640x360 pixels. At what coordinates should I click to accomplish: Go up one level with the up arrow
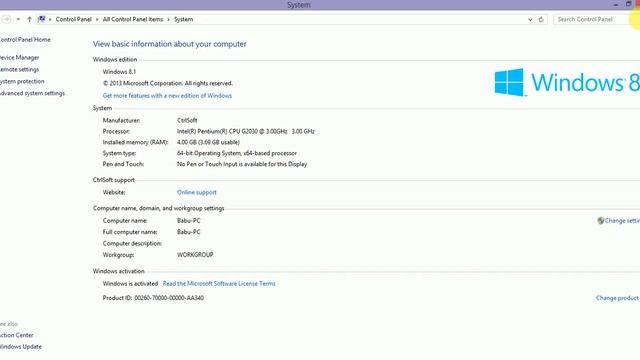29,19
